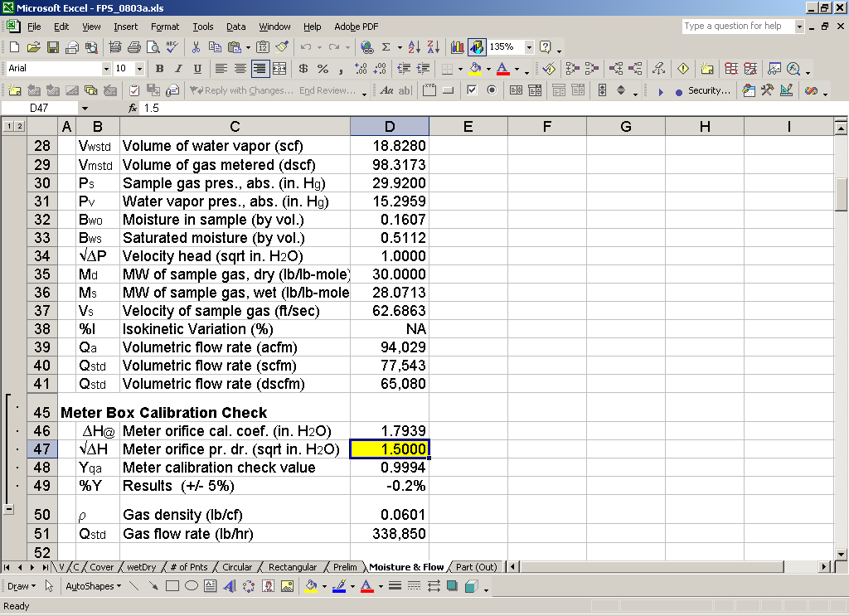Turn on Center alignment
This screenshot has width=849, height=616.
(x=240, y=69)
